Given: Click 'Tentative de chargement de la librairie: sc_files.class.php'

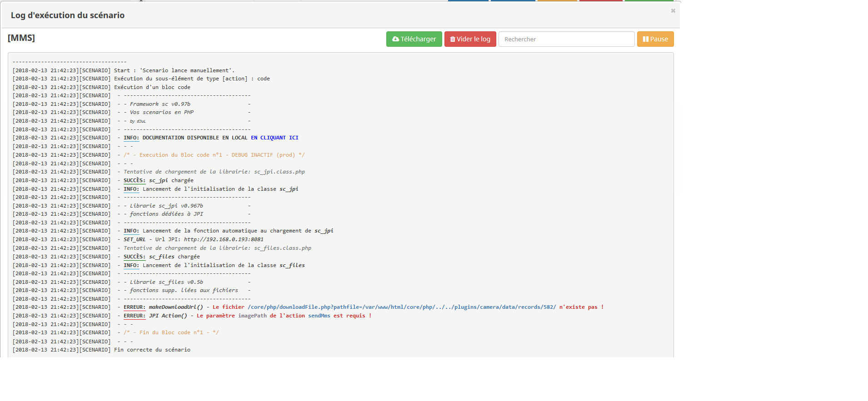Looking at the screenshot, I should pos(217,248).
